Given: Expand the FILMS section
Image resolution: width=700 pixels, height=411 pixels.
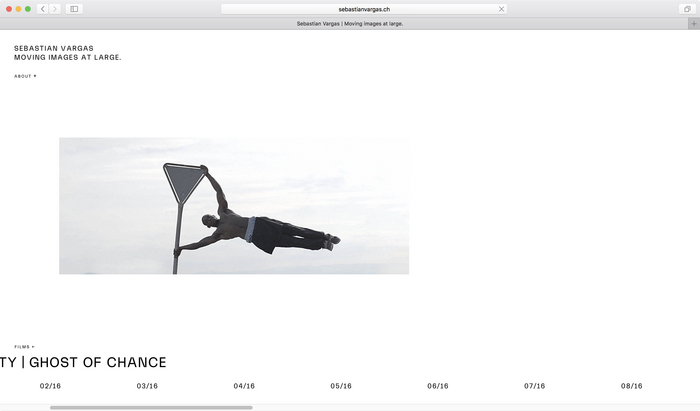Looking at the screenshot, I should [x=24, y=347].
